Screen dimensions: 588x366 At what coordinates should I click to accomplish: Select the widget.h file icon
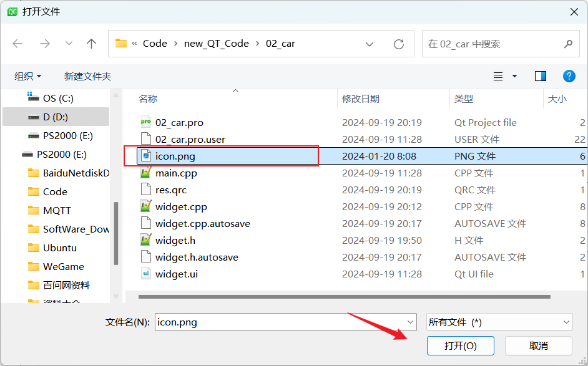coord(145,240)
